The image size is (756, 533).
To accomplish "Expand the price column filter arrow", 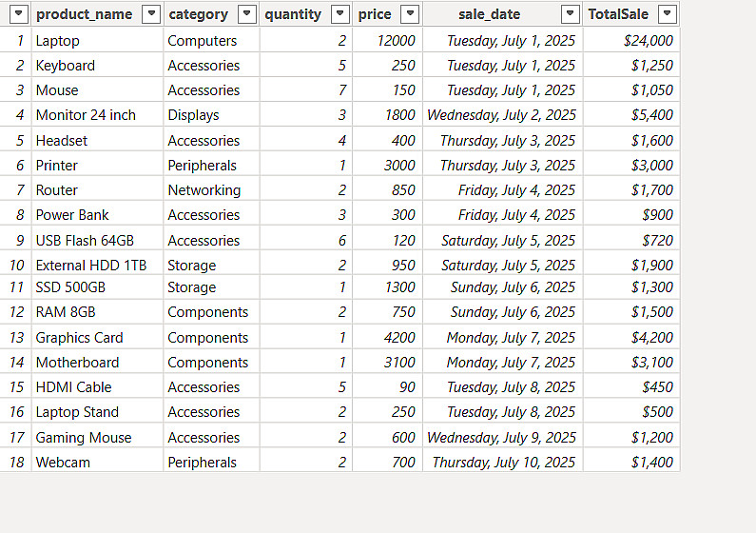I will click(x=409, y=14).
